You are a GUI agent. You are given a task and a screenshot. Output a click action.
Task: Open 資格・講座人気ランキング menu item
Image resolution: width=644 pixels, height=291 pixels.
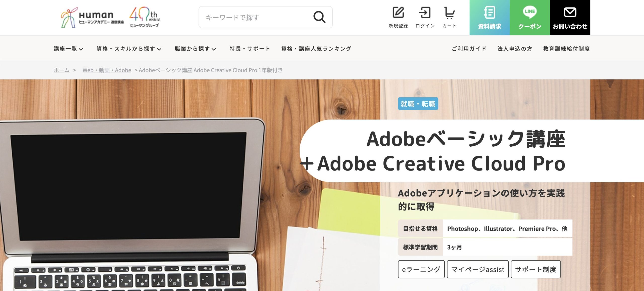(316, 49)
